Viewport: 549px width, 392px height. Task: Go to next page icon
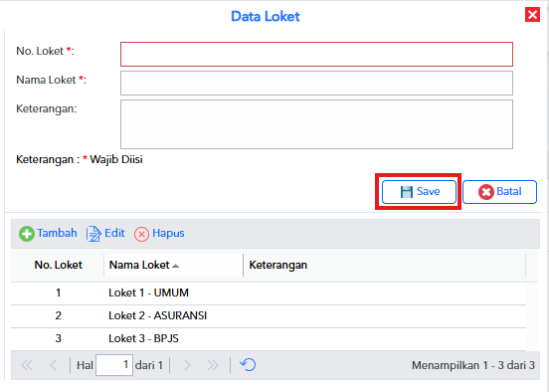coord(187,365)
